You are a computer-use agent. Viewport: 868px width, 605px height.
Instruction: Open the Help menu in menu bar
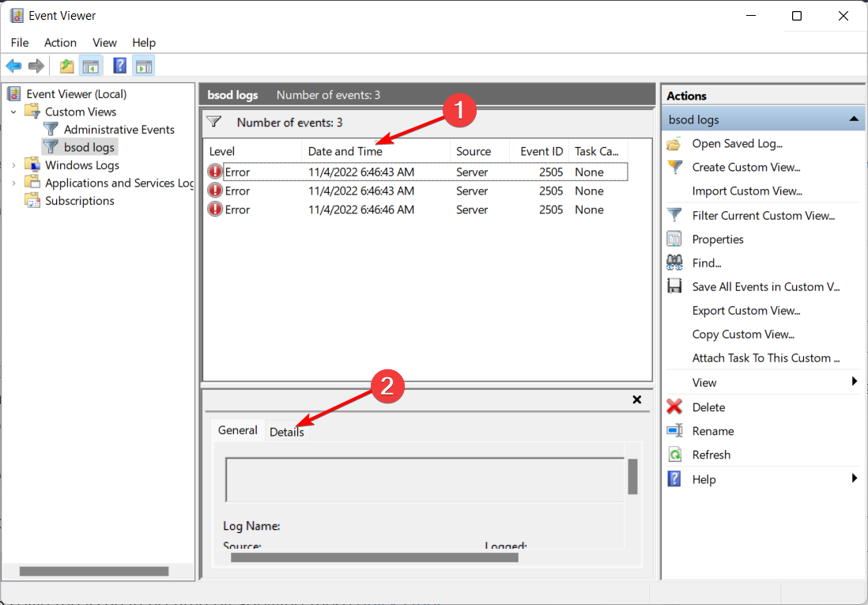pyautogui.click(x=144, y=43)
